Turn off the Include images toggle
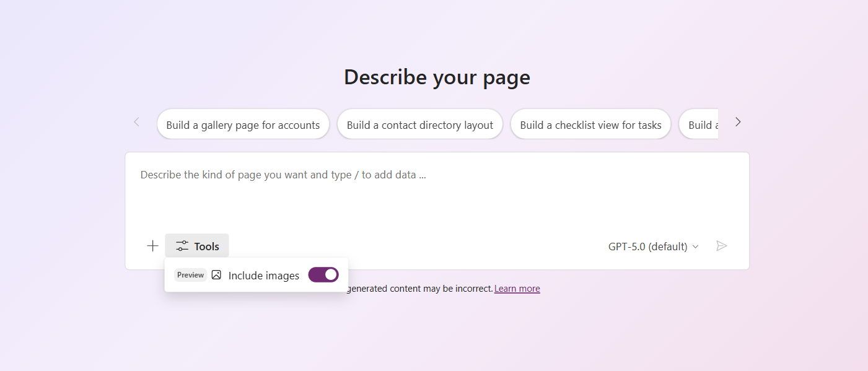868x371 pixels. pyautogui.click(x=323, y=274)
